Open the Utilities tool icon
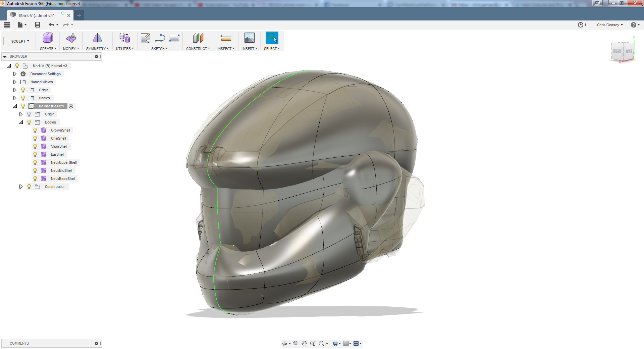This screenshot has width=644, height=349. (x=125, y=38)
